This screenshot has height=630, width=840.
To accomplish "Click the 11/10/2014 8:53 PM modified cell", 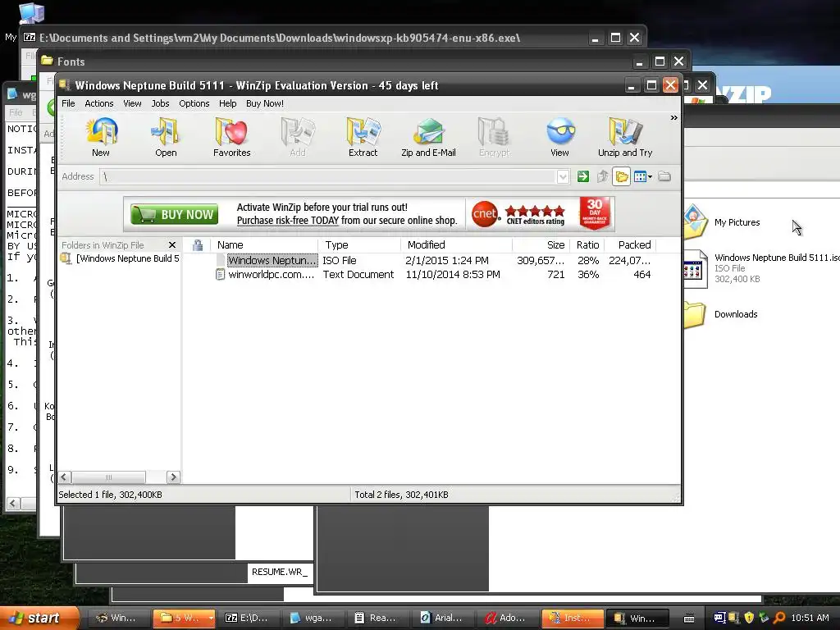I will pyautogui.click(x=453, y=274).
